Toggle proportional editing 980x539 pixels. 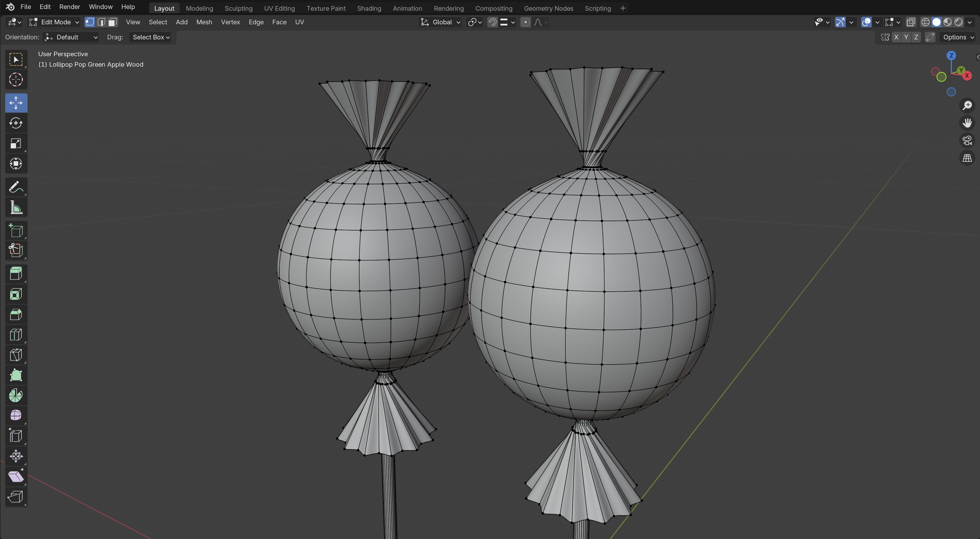pyautogui.click(x=525, y=22)
